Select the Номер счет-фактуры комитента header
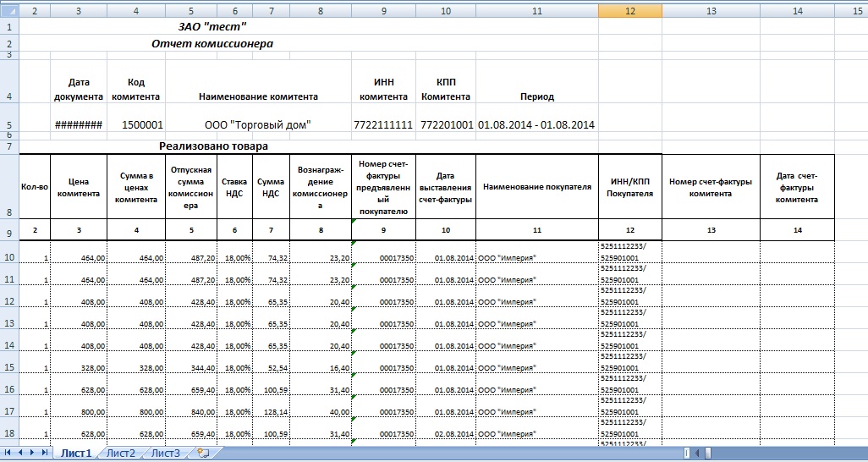The height and width of the screenshot is (462, 868). [x=711, y=187]
